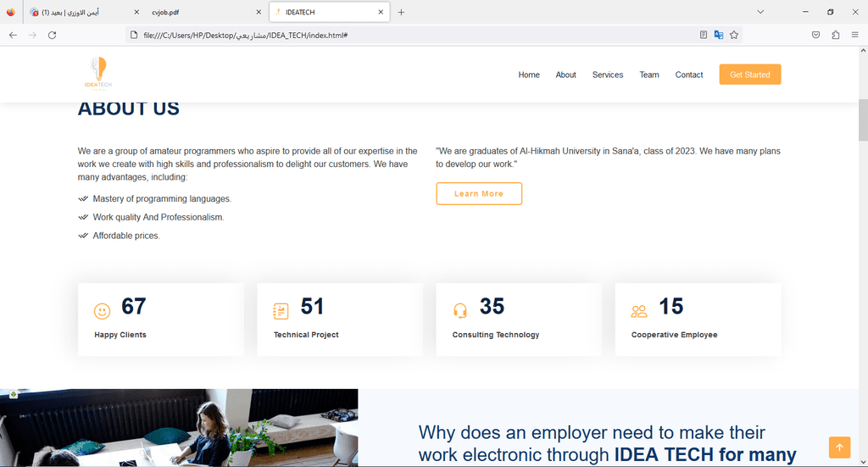Switch to the first Arabic-titled tab
This screenshot has height=467, width=868.
pyautogui.click(x=84, y=12)
